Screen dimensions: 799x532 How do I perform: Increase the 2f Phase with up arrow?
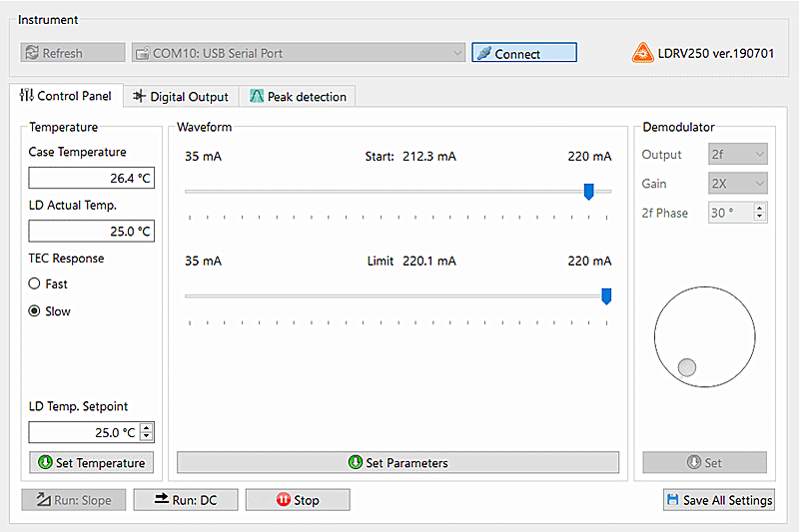(760, 208)
